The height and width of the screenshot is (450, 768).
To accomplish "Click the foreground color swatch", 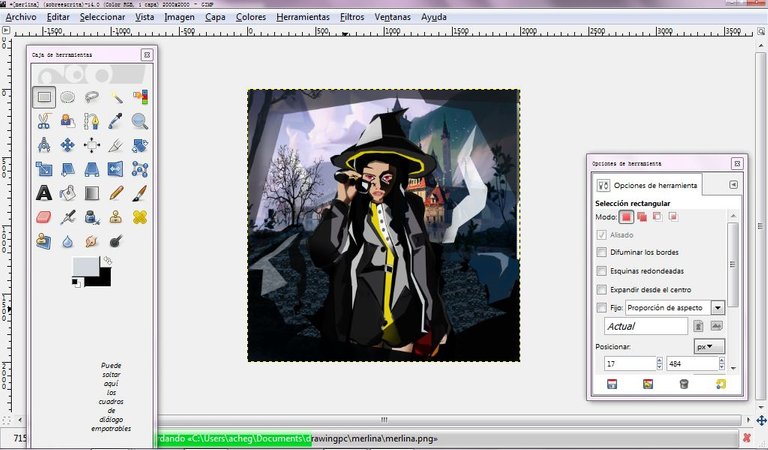I will click(x=84, y=266).
